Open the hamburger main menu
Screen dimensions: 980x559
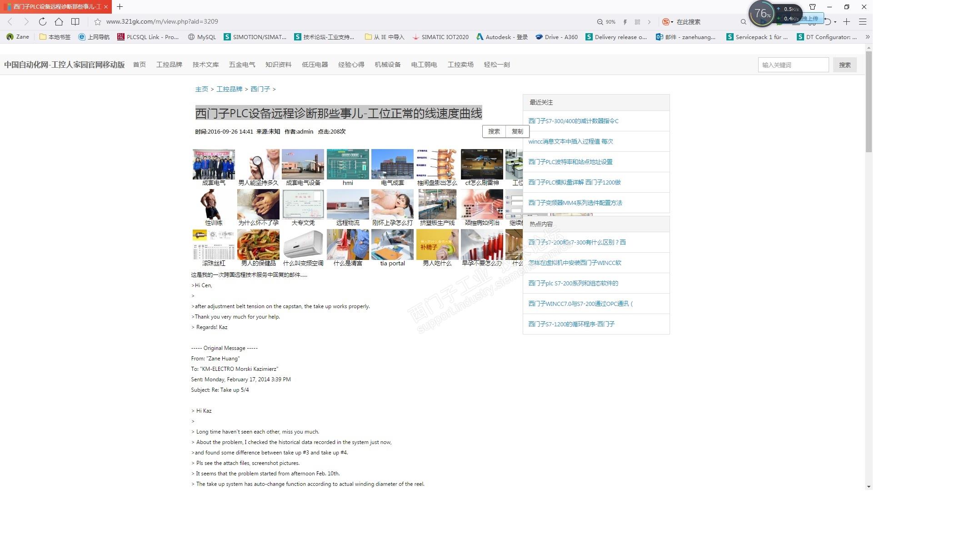[862, 21]
